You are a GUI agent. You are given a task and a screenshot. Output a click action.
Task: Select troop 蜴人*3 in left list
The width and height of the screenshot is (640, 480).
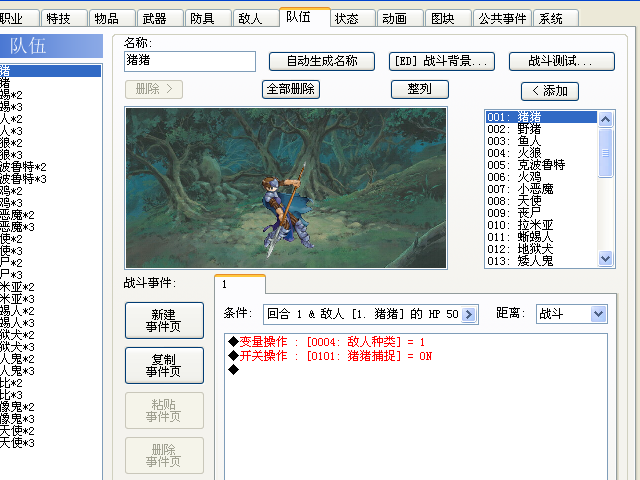click(50, 323)
